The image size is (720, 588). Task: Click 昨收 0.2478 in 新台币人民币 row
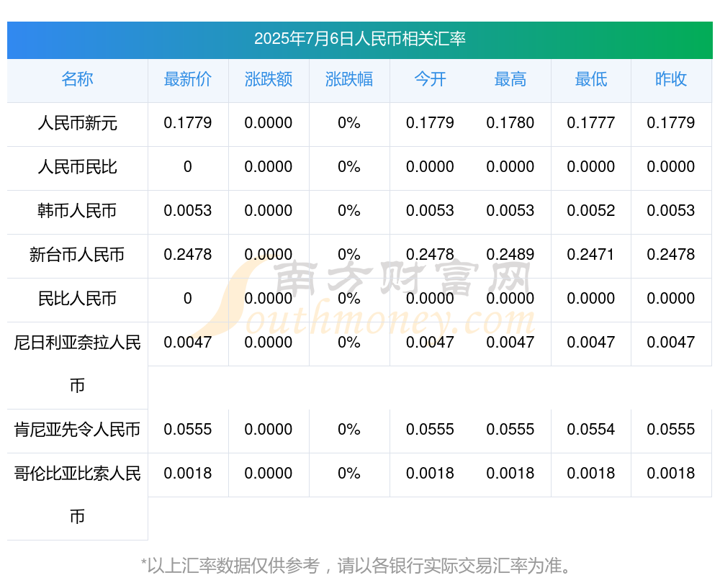pos(671,254)
